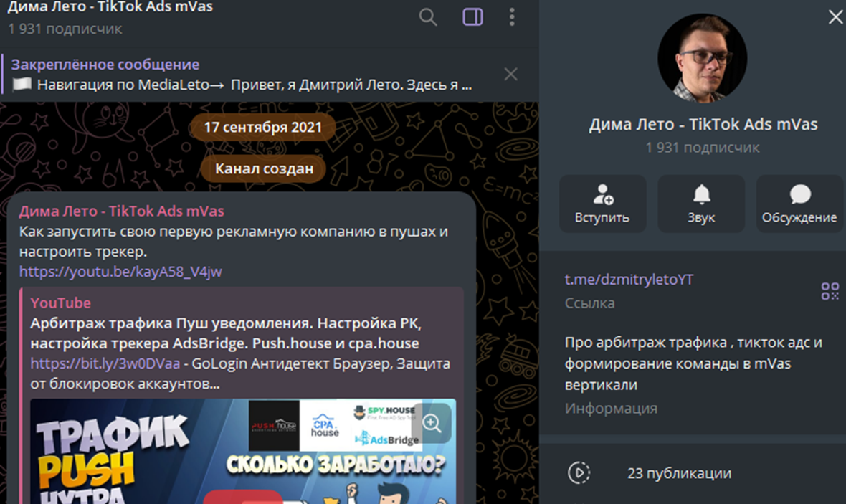
Task: Open Обсуждение discussion chat
Action: [799, 204]
